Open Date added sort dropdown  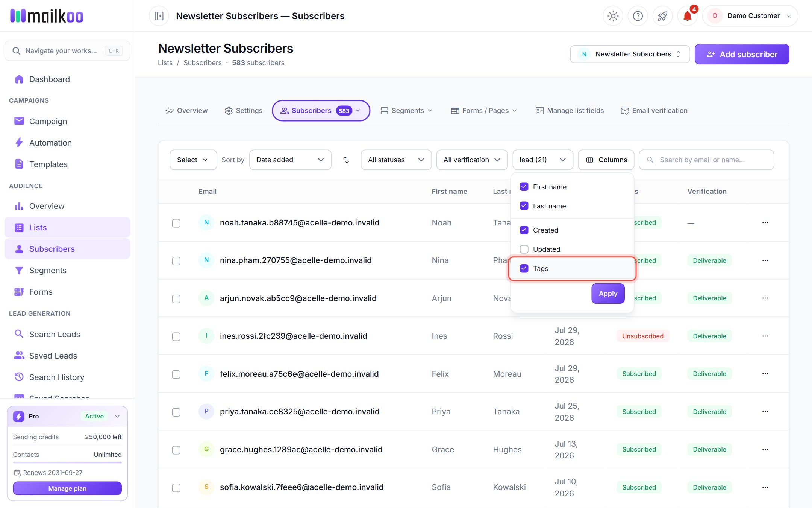click(290, 160)
